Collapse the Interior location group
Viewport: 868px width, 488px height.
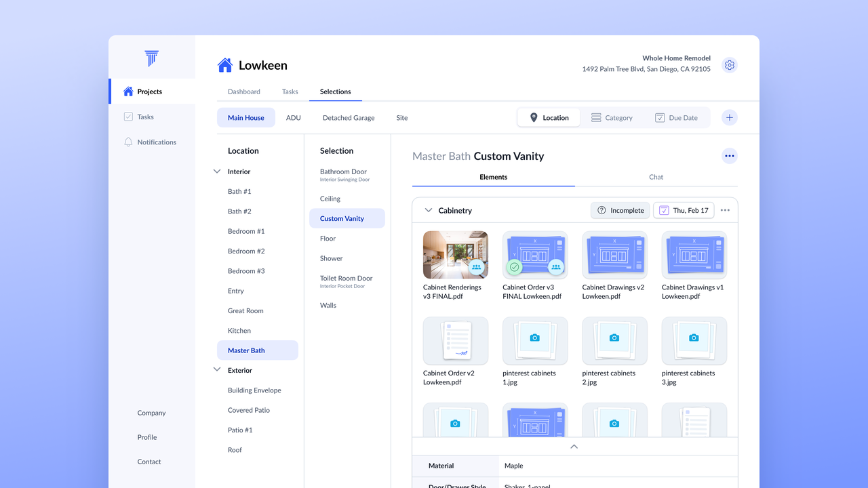click(217, 171)
